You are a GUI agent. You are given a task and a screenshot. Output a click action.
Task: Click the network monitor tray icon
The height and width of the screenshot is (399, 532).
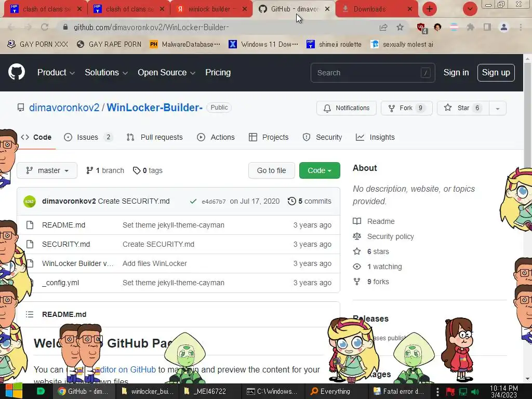tap(463, 392)
